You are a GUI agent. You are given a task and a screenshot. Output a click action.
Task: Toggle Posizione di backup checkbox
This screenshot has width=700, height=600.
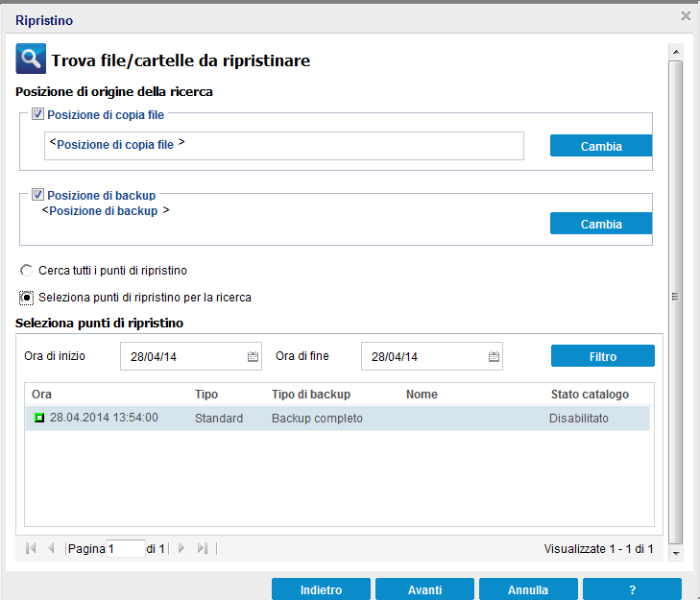pyautogui.click(x=37, y=195)
